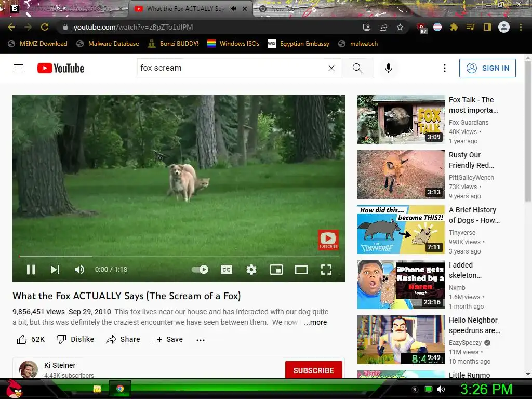
Task: Enable miniplayer mode
Action: coord(276,270)
